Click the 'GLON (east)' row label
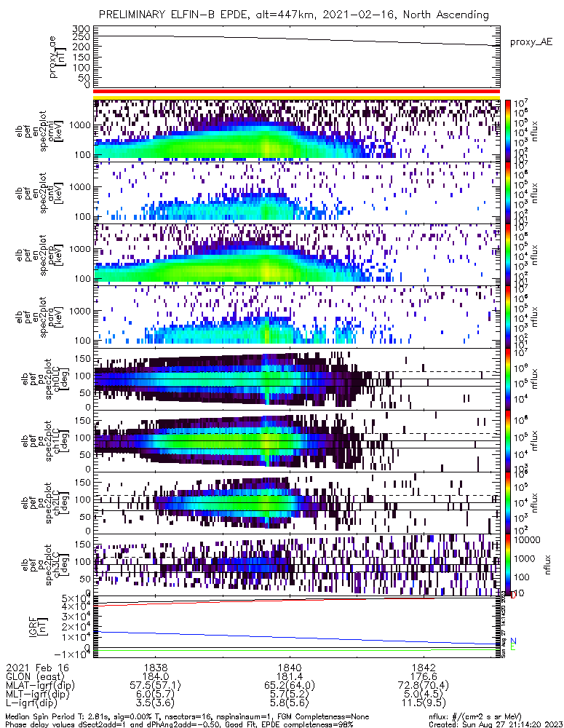The image size is (564, 728). click(x=33, y=676)
